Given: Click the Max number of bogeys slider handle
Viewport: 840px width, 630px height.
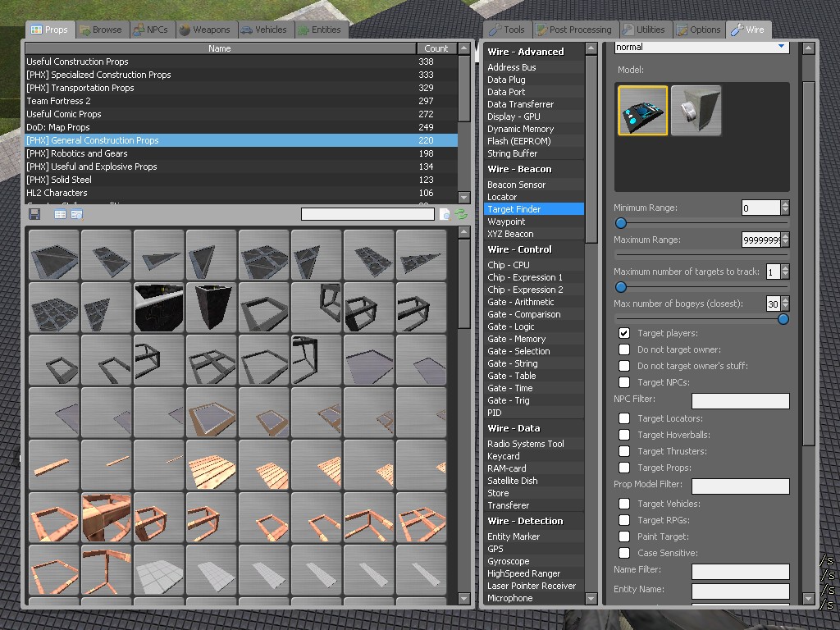Looking at the screenshot, I should pos(783,319).
